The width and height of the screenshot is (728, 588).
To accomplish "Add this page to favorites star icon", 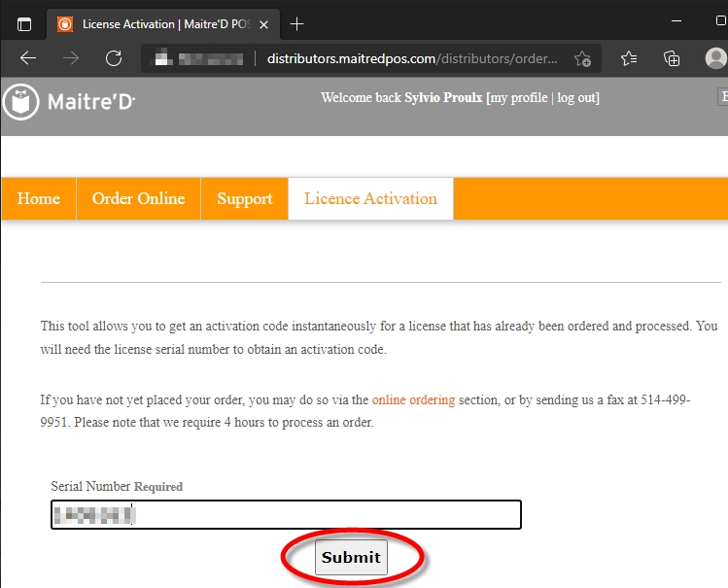I will 582,58.
